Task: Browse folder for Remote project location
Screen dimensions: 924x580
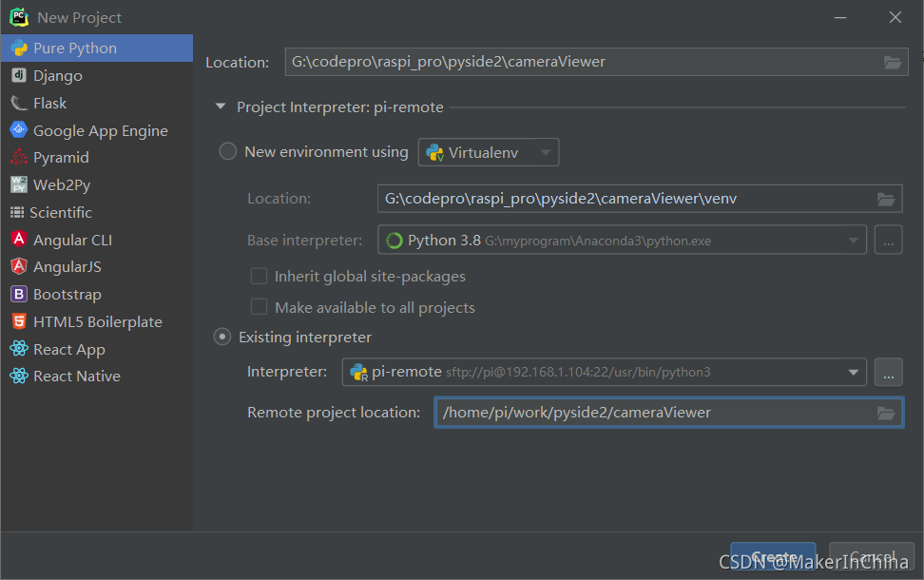Action: (886, 413)
